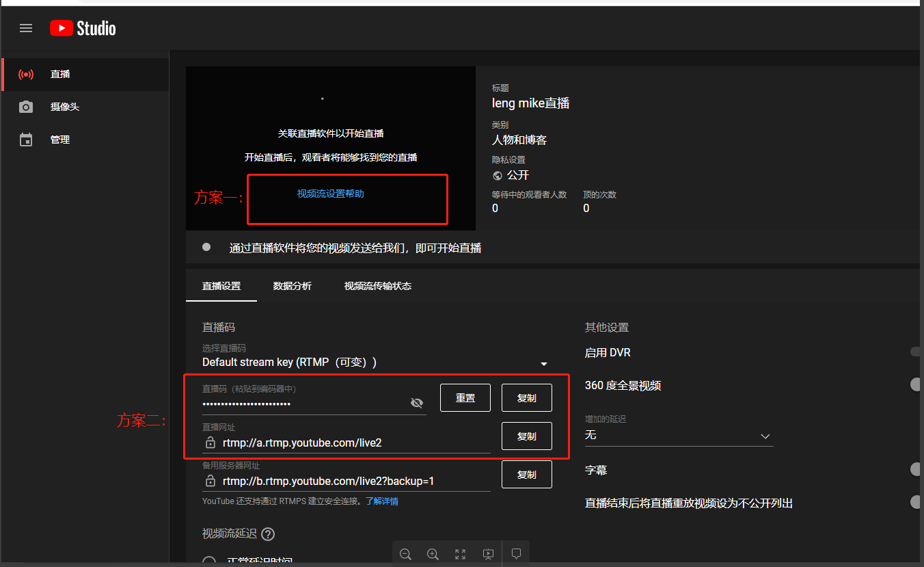Switch to the 数据分析 tab
924x567 pixels.
293,287
